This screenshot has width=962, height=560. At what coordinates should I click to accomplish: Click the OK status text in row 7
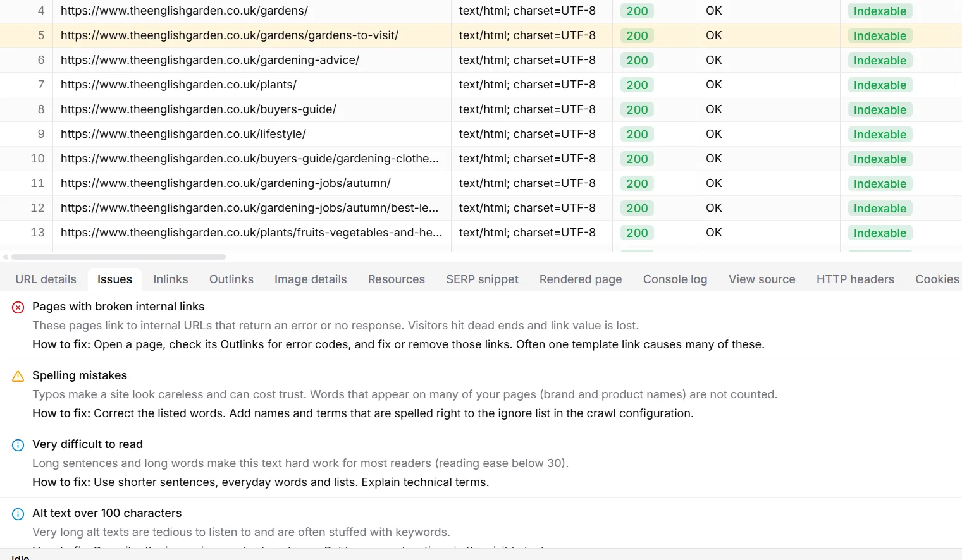pos(713,85)
